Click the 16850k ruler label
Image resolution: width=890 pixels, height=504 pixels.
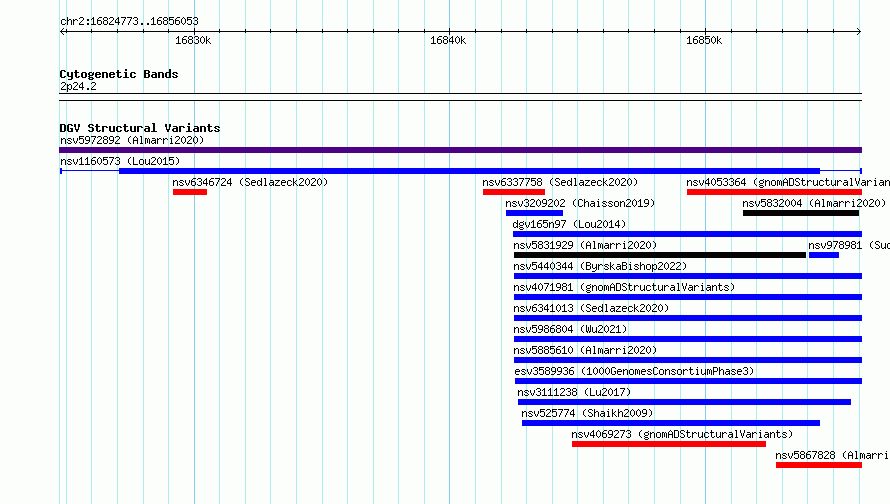(704, 40)
